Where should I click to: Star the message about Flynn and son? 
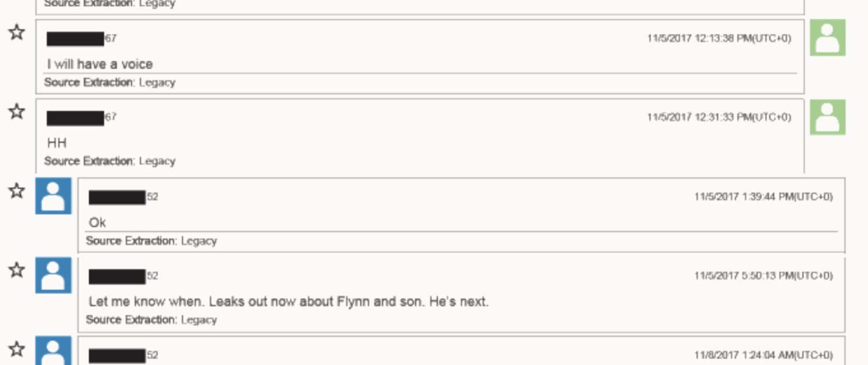tap(17, 269)
